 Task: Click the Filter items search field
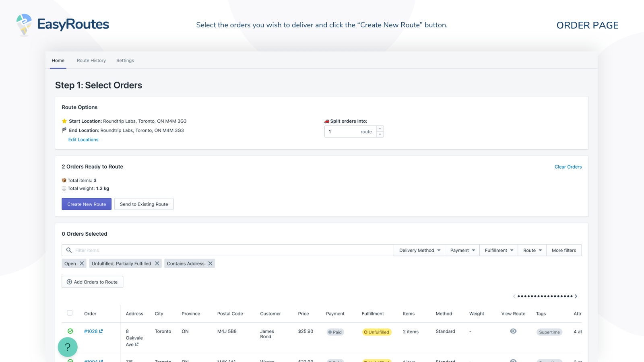229,250
